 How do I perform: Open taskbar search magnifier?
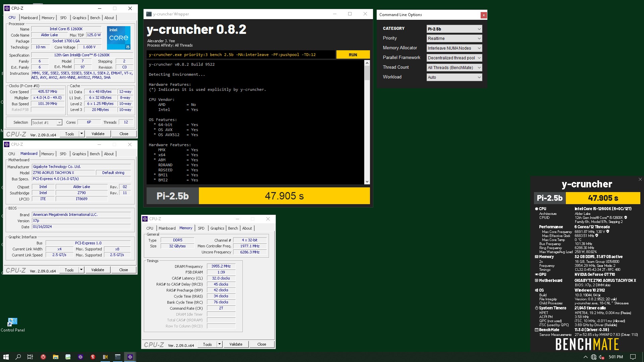tap(18, 357)
